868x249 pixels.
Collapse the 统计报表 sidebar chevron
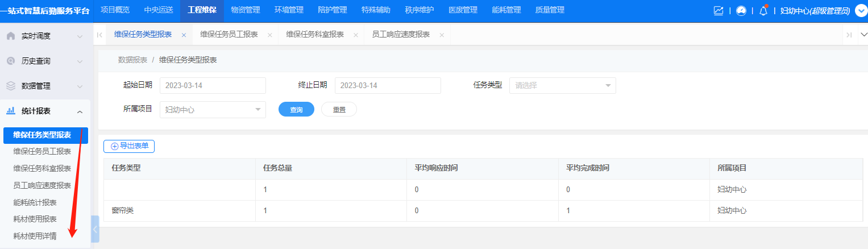tap(80, 111)
